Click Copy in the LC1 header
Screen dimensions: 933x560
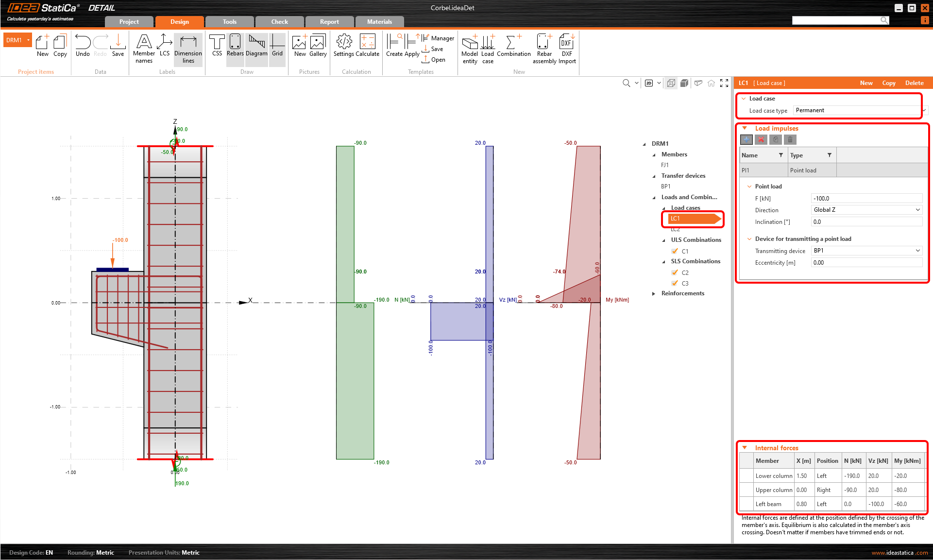coord(888,83)
